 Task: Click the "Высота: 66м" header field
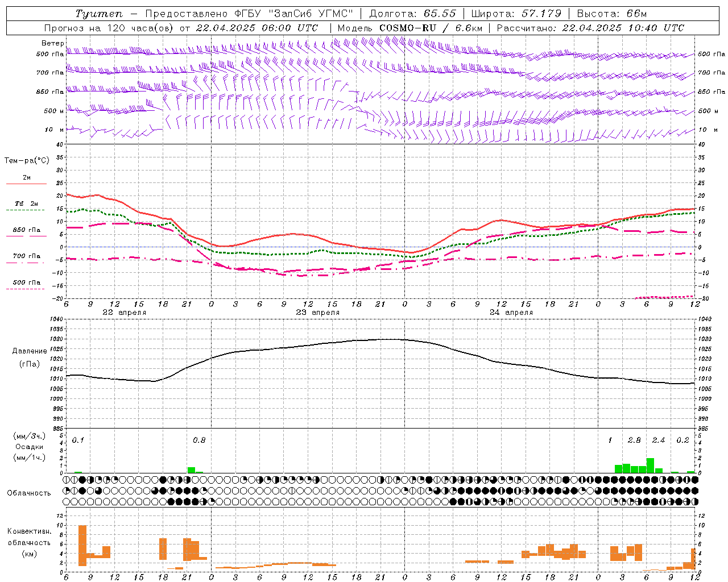(x=612, y=14)
